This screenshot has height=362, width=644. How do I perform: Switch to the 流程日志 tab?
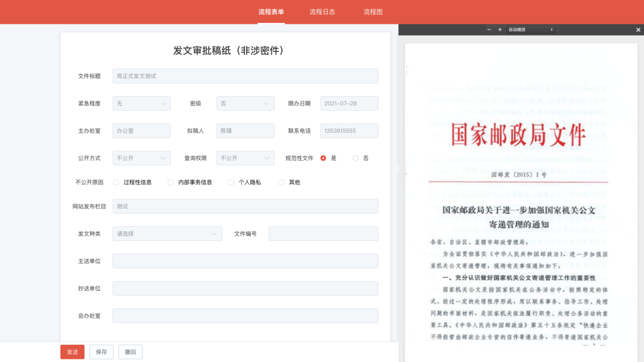pos(322,12)
